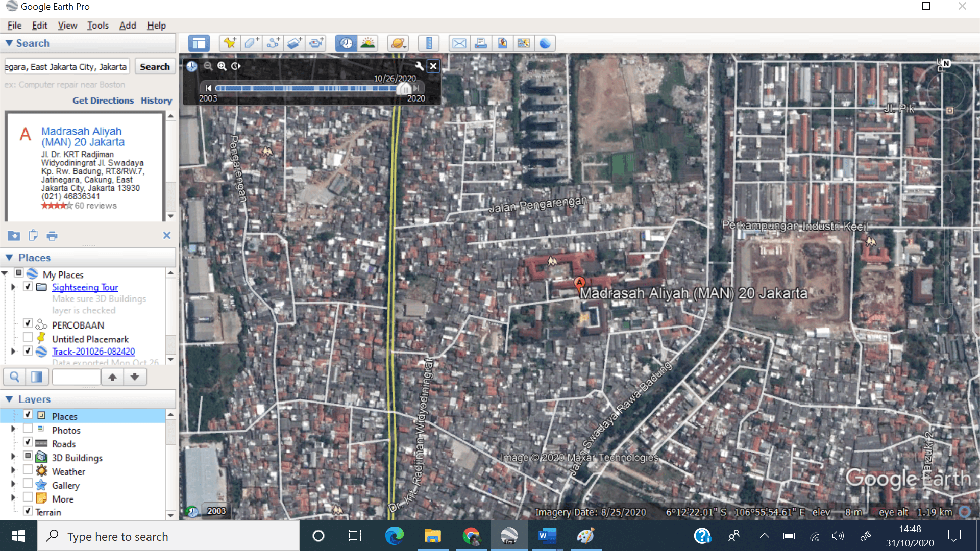980x551 pixels.
Task: Print search results icon
Action: (52, 236)
